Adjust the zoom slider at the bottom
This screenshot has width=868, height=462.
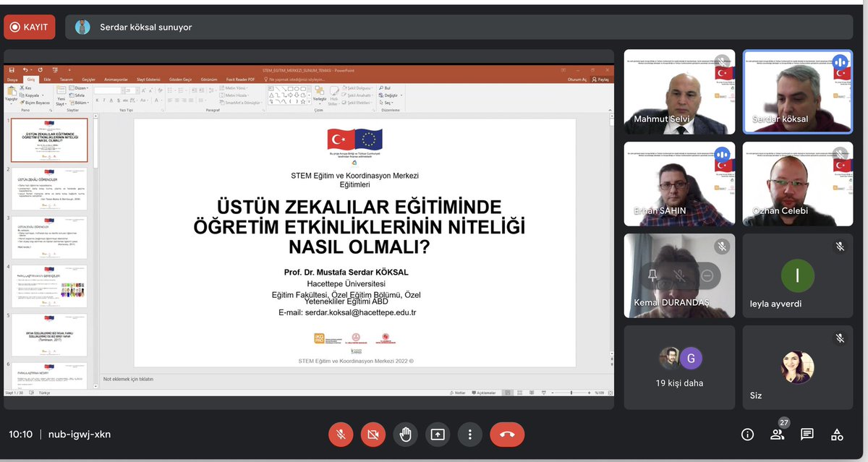tap(571, 393)
